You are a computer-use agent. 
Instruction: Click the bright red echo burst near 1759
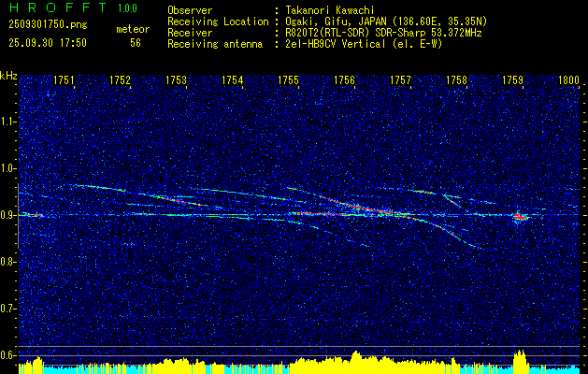520,217
